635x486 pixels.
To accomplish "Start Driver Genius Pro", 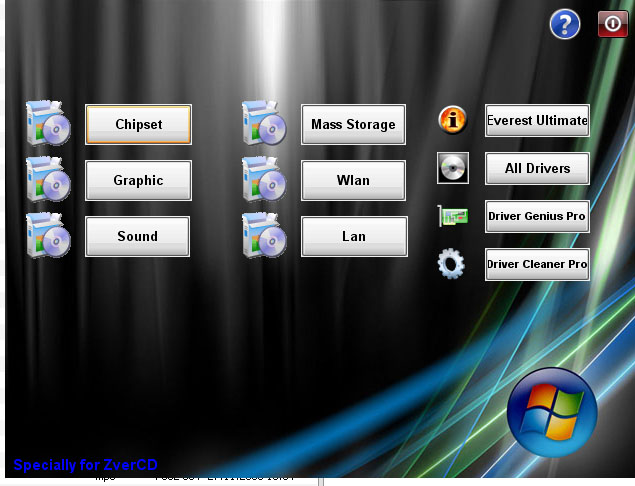I will coord(537,216).
